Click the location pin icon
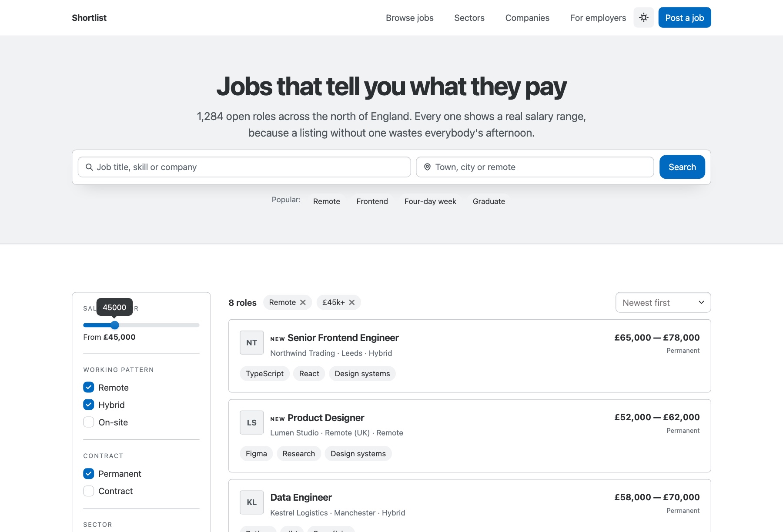Image resolution: width=783 pixels, height=532 pixels. pos(427,167)
